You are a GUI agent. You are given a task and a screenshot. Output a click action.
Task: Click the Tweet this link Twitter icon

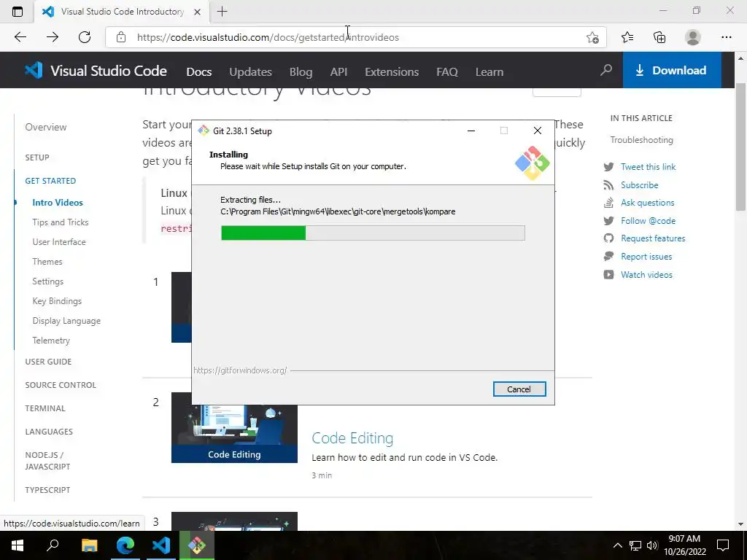(x=608, y=167)
